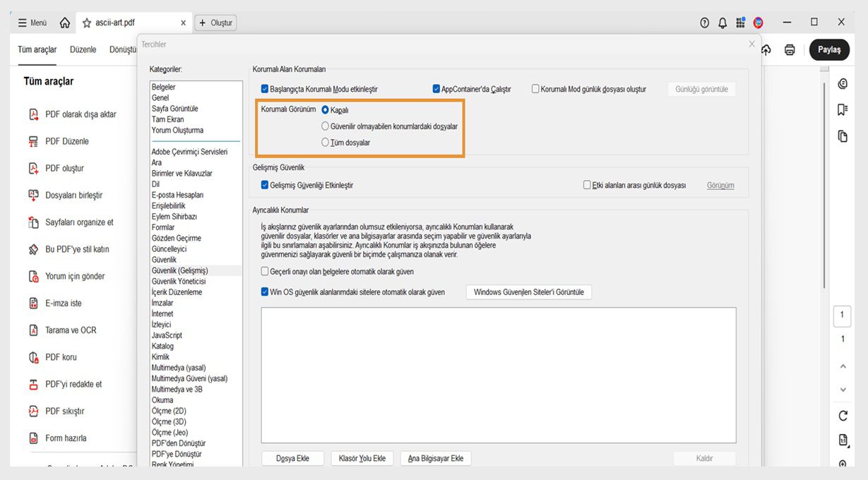Viewport: 868px width, 480px height.
Task: Select the Tüm dosyalar radio button
Action: point(326,142)
